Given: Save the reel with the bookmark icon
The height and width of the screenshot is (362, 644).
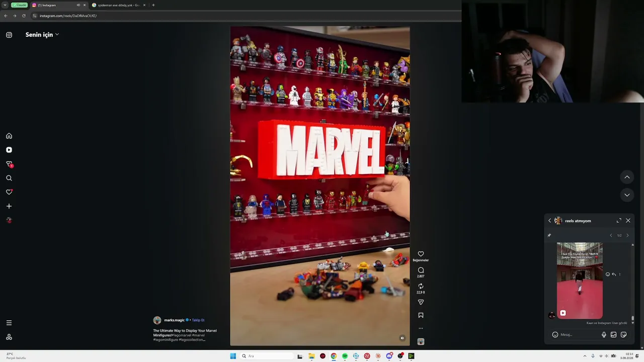Looking at the screenshot, I should pos(421,315).
